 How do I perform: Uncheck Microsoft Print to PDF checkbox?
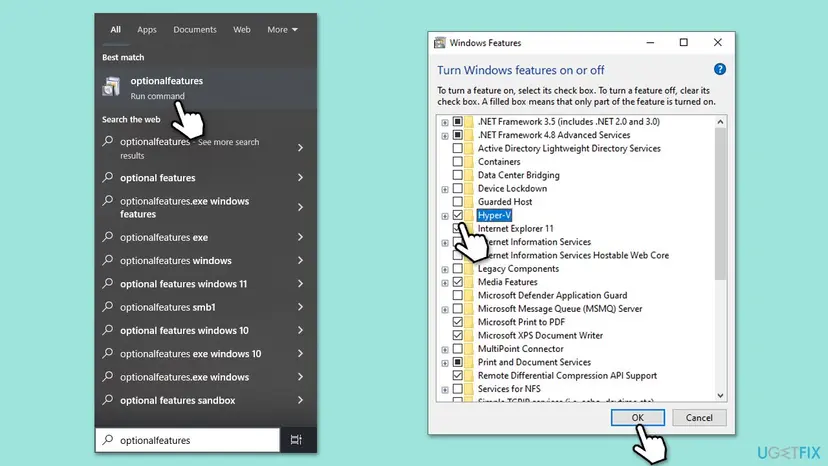coord(457,322)
